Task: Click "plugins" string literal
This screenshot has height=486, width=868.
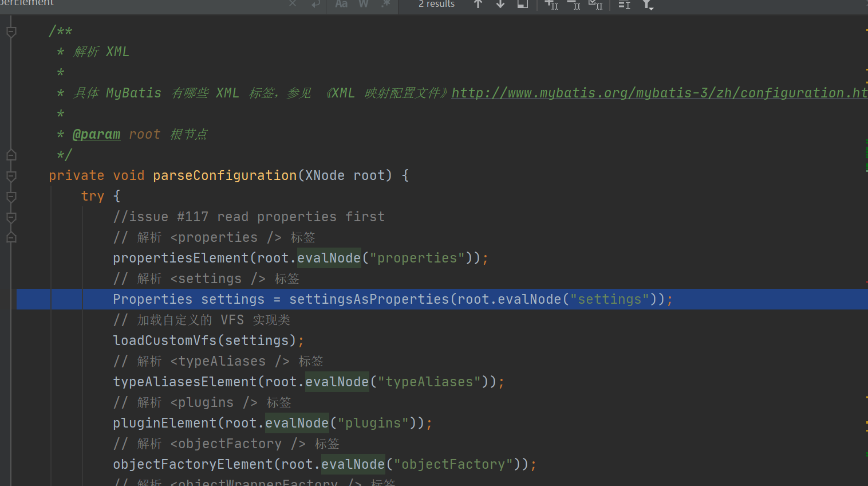Action: (x=373, y=423)
